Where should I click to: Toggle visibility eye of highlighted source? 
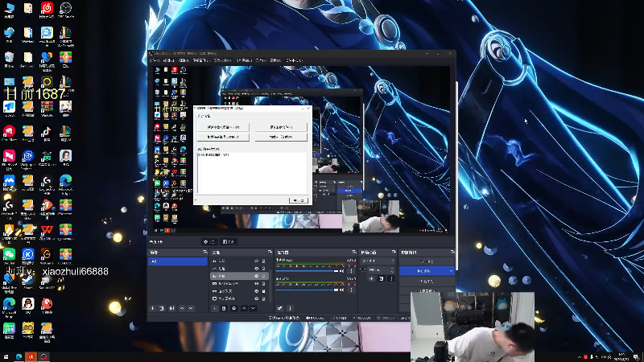click(x=256, y=276)
